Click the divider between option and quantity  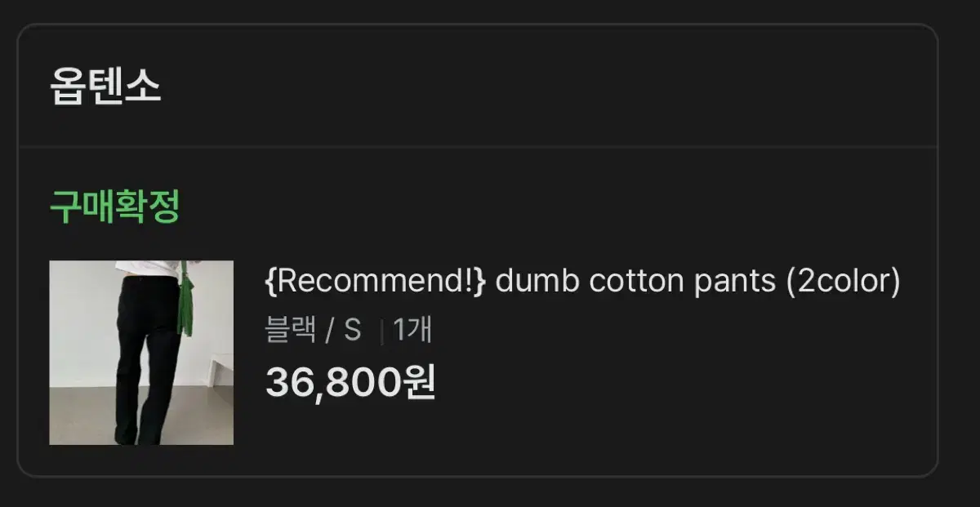pyautogui.click(x=381, y=331)
